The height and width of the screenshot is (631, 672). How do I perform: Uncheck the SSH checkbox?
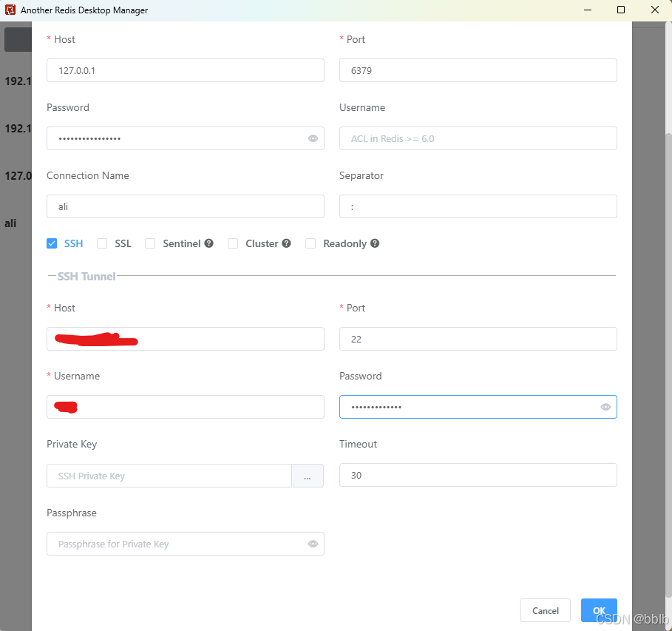[x=52, y=243]
